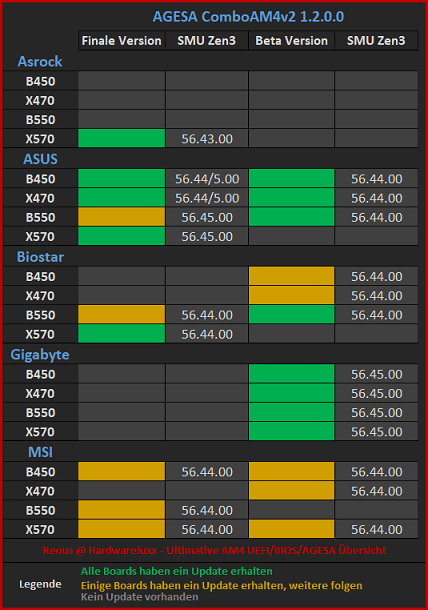Click the Finale Version column header
Image resolution: width=428 pixels, height=610 pixels.
pos(121,40)
